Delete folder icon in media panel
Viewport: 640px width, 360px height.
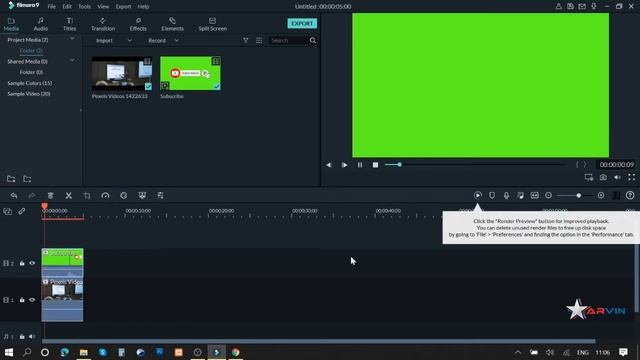[x=27, y=179]
